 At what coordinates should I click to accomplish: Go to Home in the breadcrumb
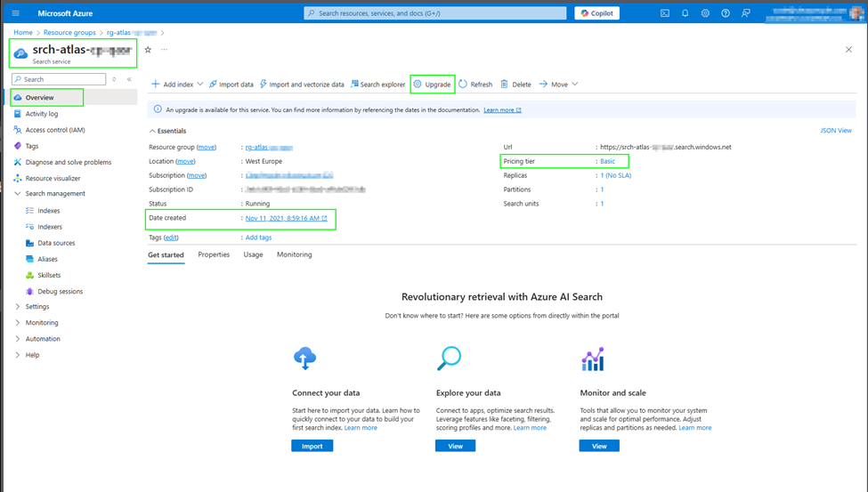[23, 33]
